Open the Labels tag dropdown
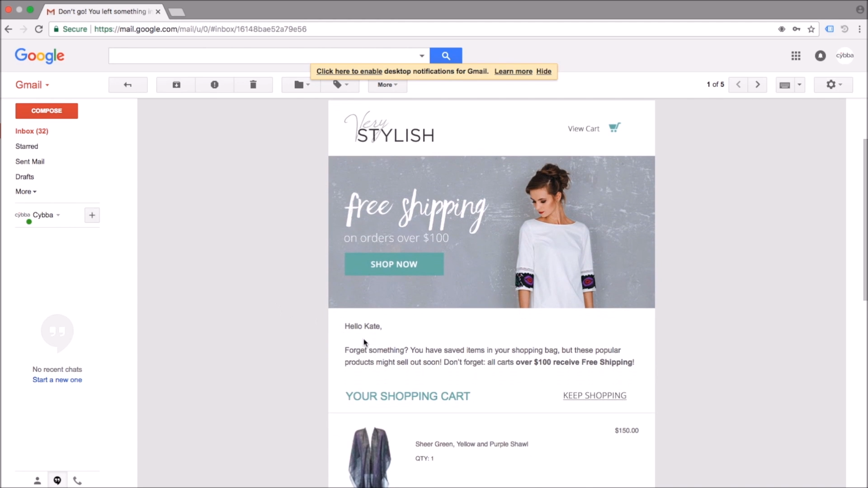The height and width of the screenshot is (488, 868). [340, 85]
